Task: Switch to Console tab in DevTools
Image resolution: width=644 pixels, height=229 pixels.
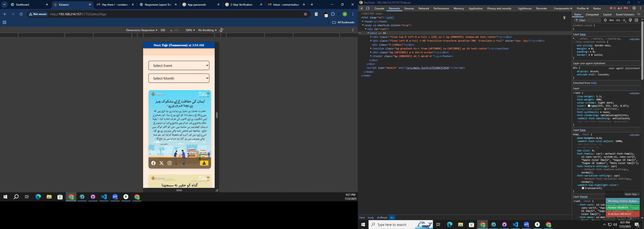Action: tap(379, 8)
